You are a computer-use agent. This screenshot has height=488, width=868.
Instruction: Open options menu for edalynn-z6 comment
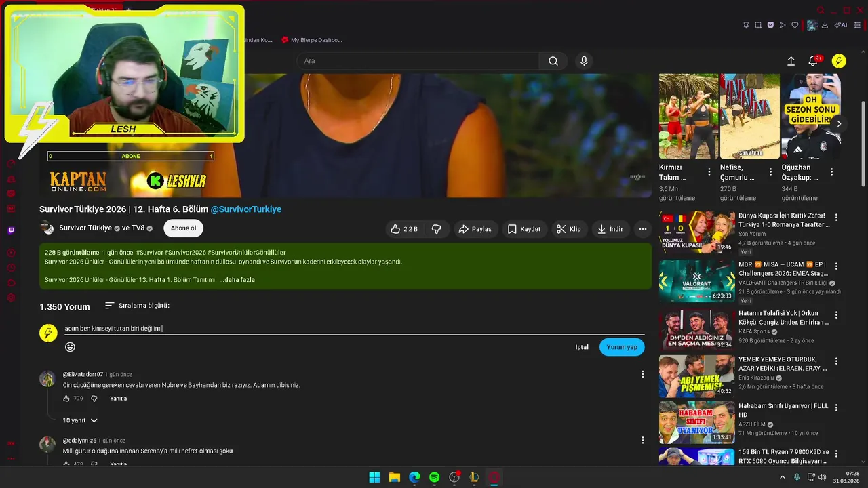pos(643,440)
